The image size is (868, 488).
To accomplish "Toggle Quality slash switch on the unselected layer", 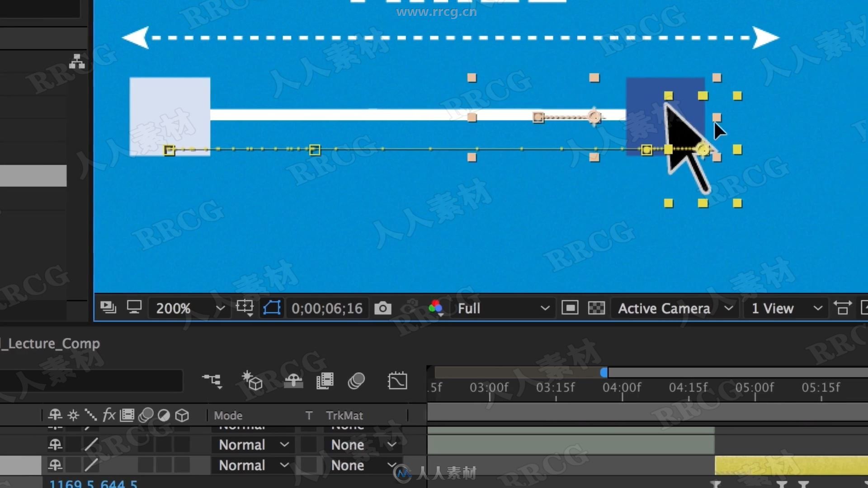I will coord(91,445).
